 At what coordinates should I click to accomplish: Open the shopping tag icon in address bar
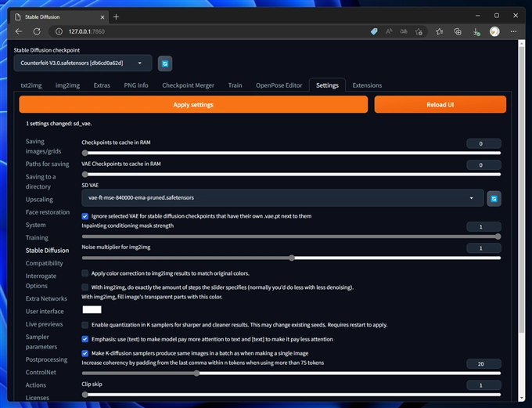pos(374,31)
